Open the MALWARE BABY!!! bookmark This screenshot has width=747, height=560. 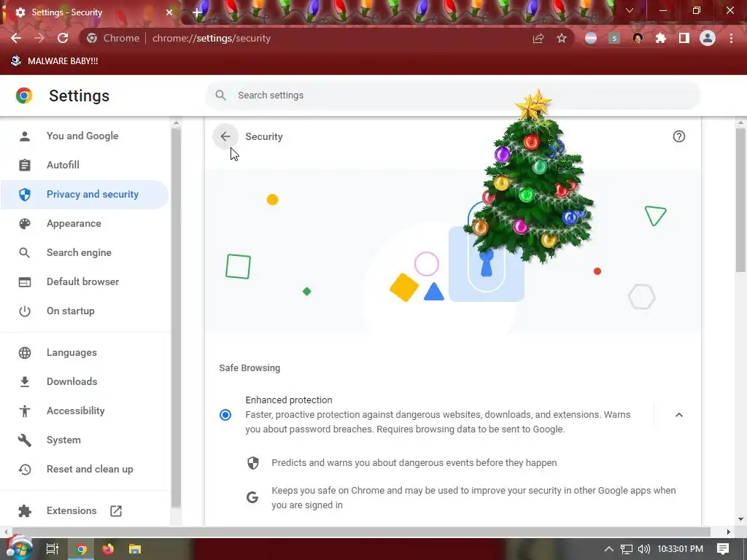click(54, 61)
